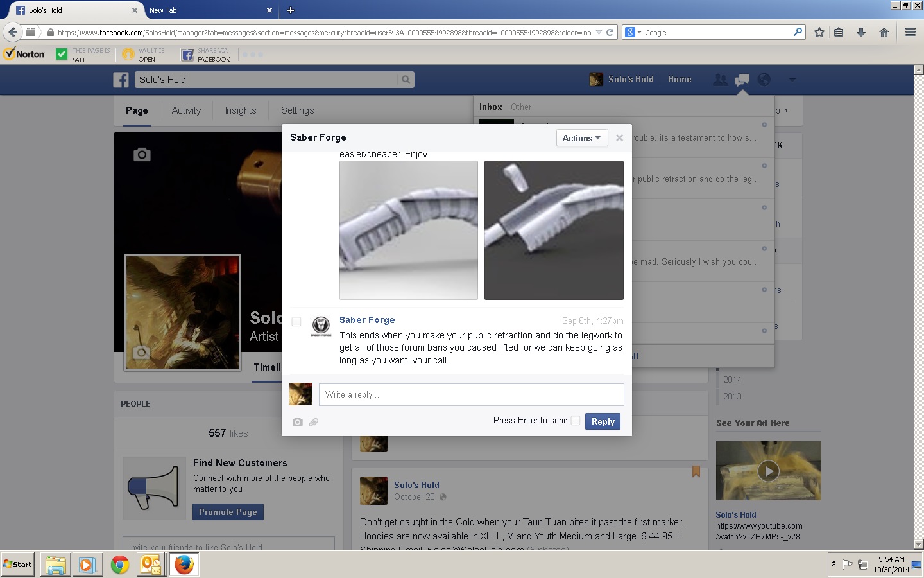
Task: Bookmark this page with the star icon
Action: tap(819, 32)
